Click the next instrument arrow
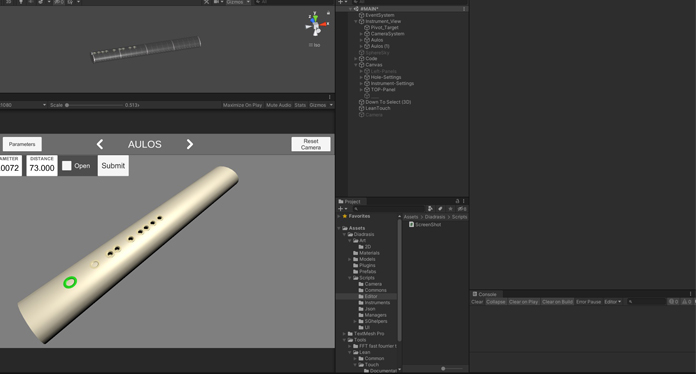This screenshot has height=374, width=696. point(190,144)
